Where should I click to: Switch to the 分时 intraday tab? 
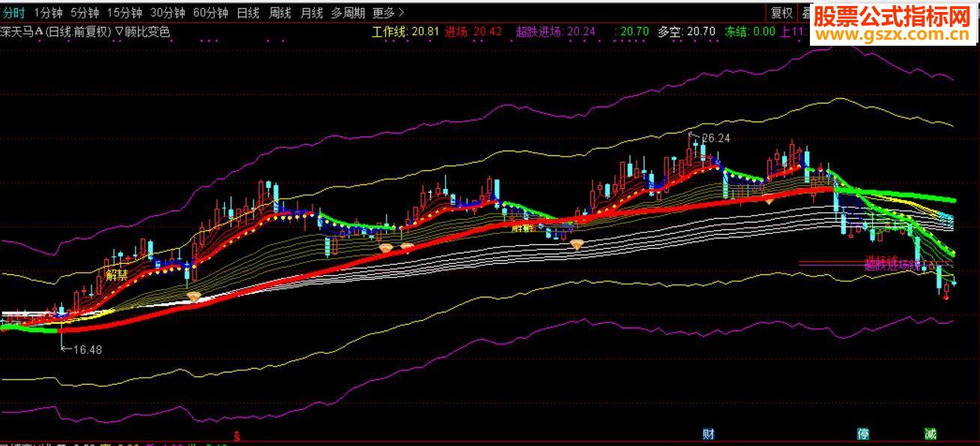coord(14,13)
